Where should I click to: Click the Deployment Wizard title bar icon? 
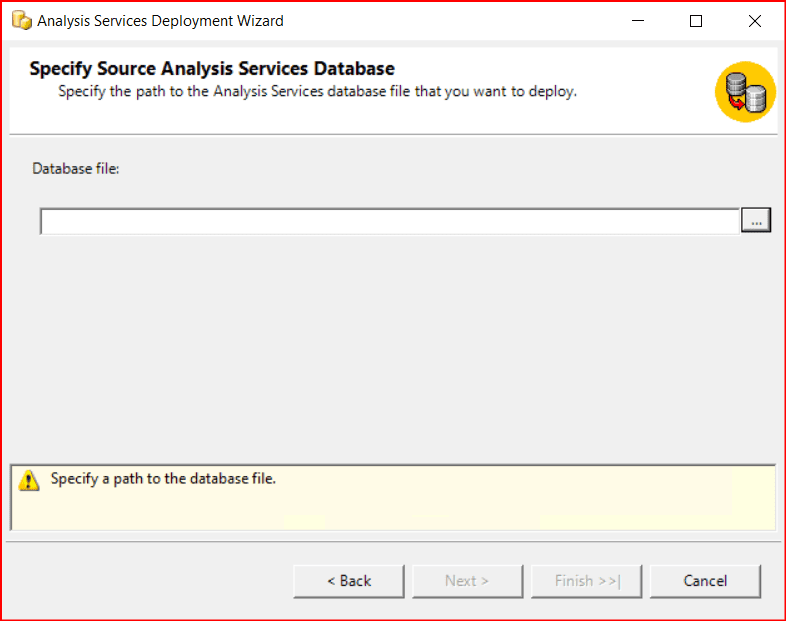[21, 21]
